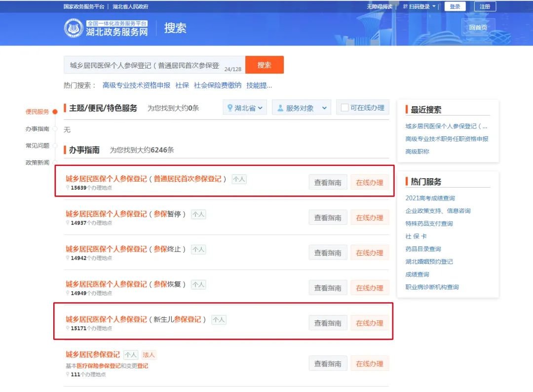Click location pin under 15639个办理地点
Screen dimensions: 533x392
68,188
